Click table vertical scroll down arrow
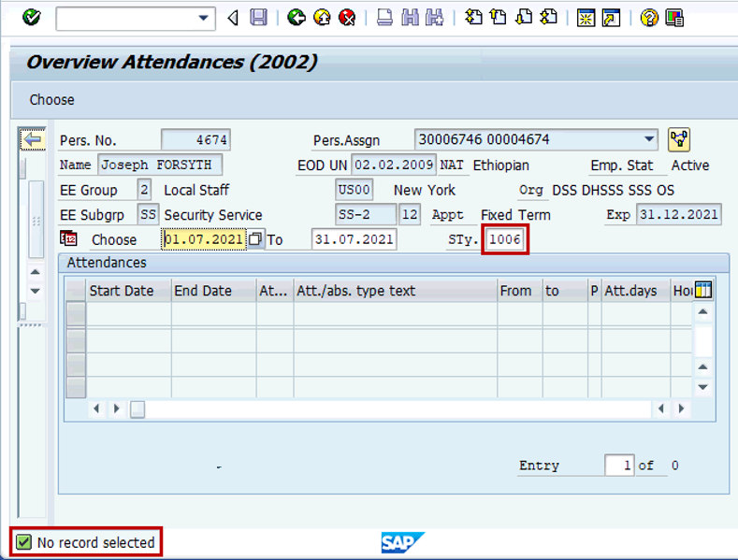Screen dimensions: 738x560 703,387
